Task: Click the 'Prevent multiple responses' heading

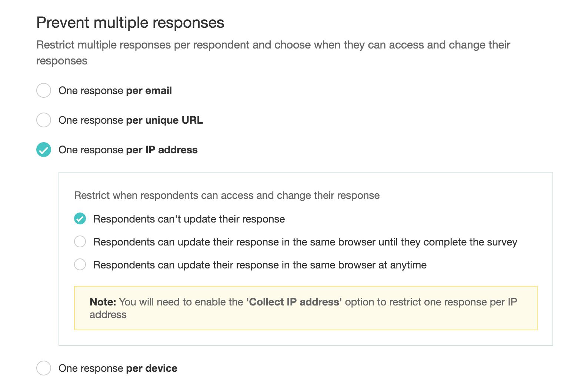Action: tap(130, 23)
